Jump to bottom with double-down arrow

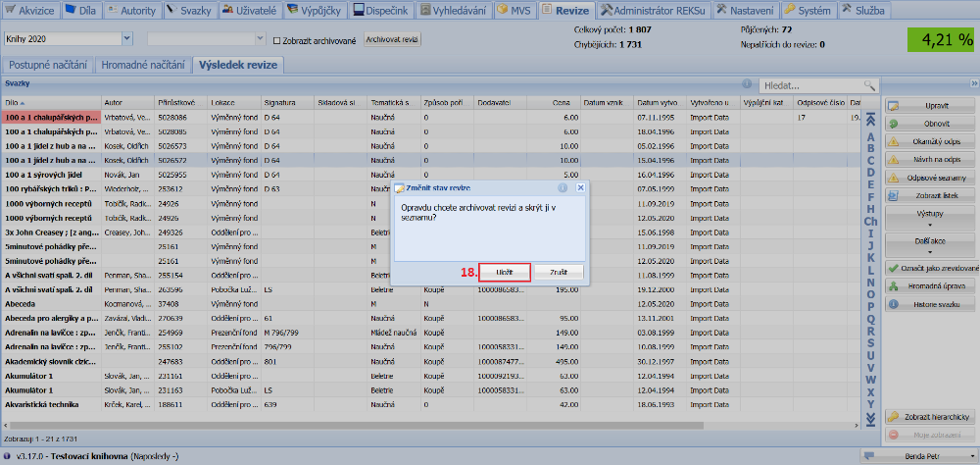(x=869, y=419)
